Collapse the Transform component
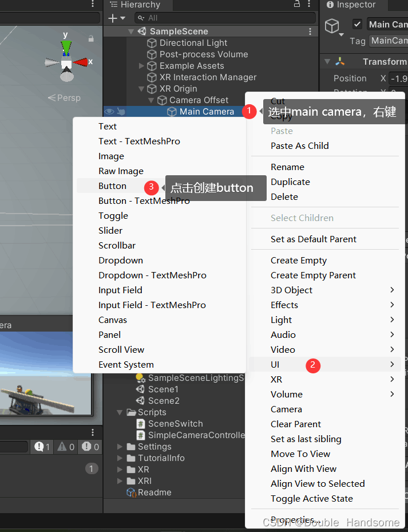408x532 pixels. 327,62
